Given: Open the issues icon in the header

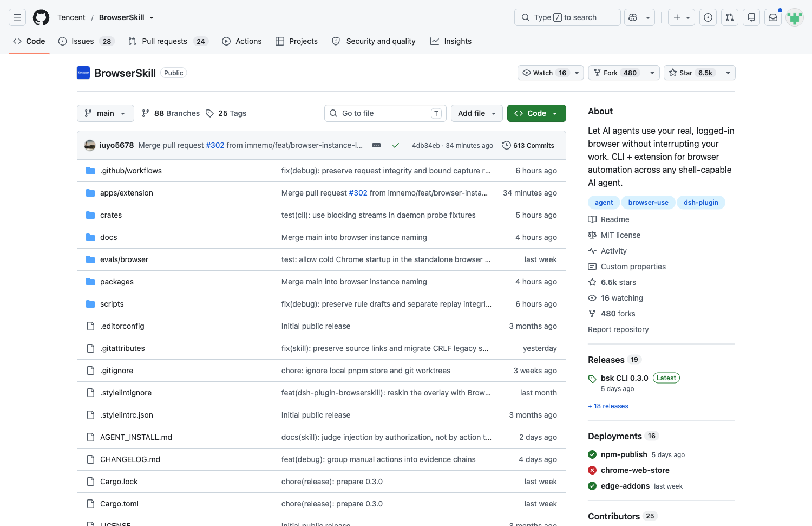Looking at the screenshot, I should [x=708, y=17].
